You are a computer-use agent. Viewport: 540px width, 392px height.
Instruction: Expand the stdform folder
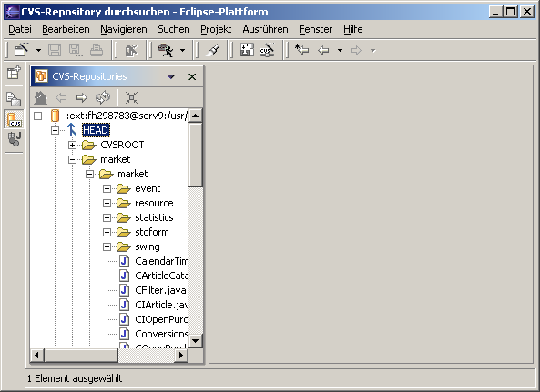click(107, 232)
